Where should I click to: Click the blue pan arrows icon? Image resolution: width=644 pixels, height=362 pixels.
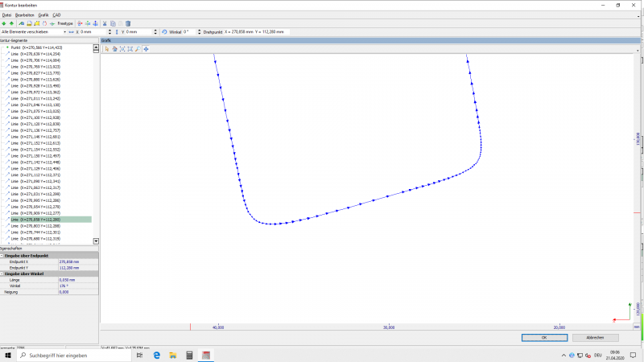[x=146, y=48]
